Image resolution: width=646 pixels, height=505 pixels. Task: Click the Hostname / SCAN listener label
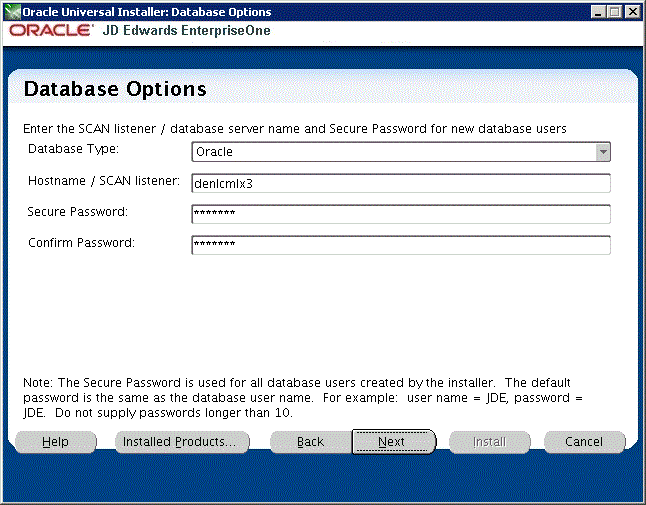click(104, 181)
